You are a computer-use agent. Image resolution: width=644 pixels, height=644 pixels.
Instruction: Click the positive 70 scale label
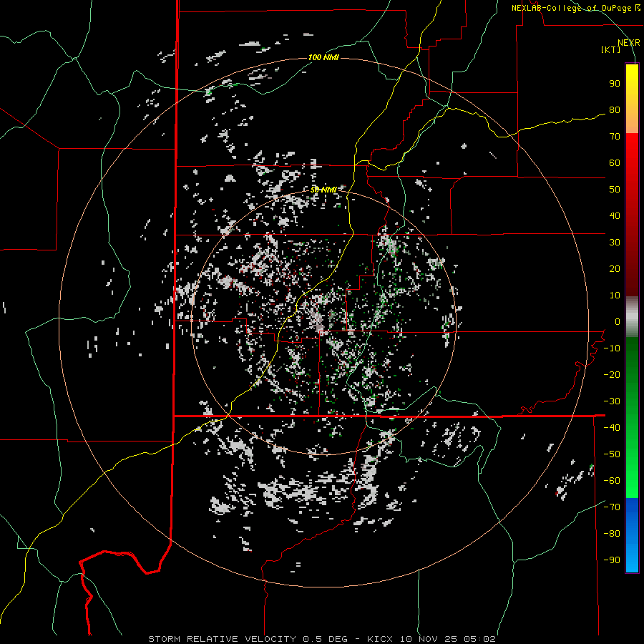(x=615, y=137)
